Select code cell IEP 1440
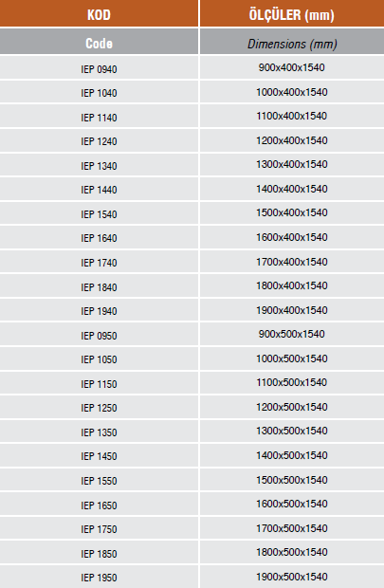 pyautogui.click(x=99, y=189)
